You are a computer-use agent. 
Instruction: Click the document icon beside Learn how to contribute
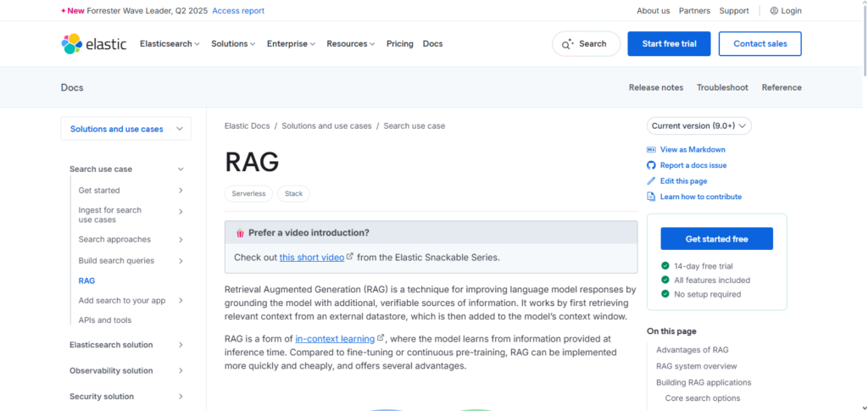(651, 197)
